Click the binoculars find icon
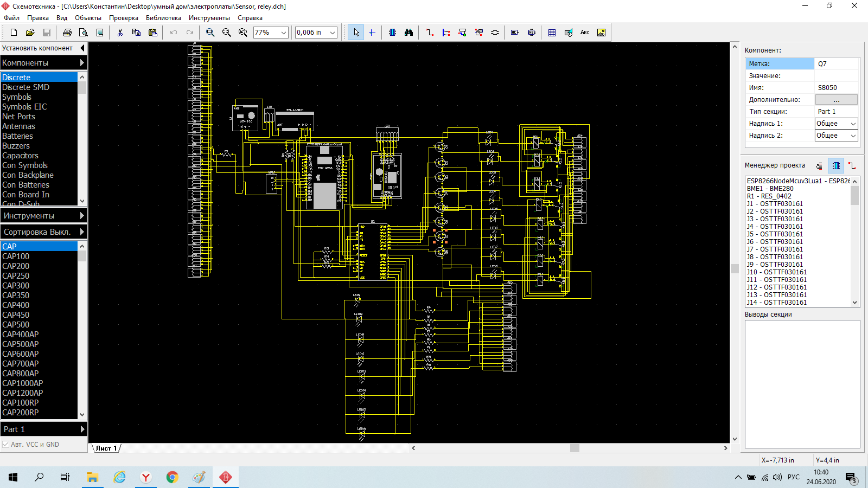The image size is (868, 488). coord(409,33)
